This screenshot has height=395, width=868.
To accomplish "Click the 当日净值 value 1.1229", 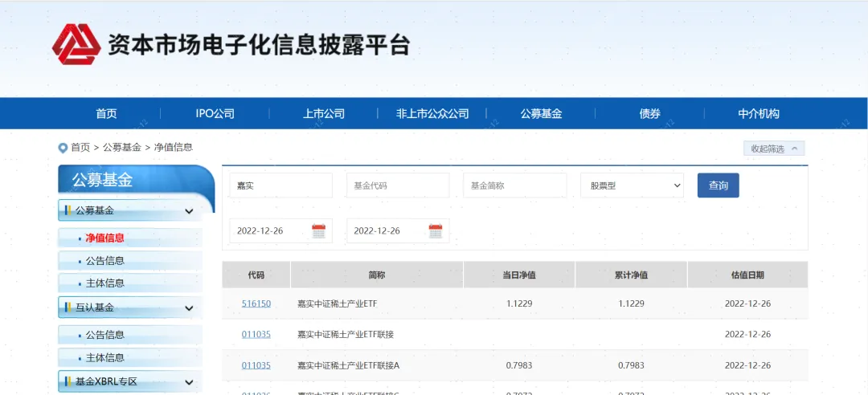I will [519, 303].
